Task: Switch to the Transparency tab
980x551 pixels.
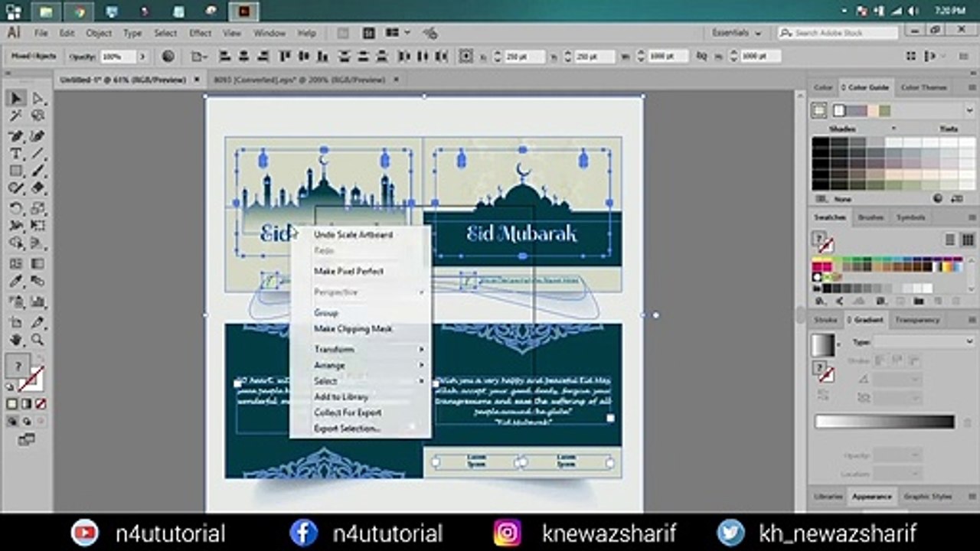Action: click(917, 320)
